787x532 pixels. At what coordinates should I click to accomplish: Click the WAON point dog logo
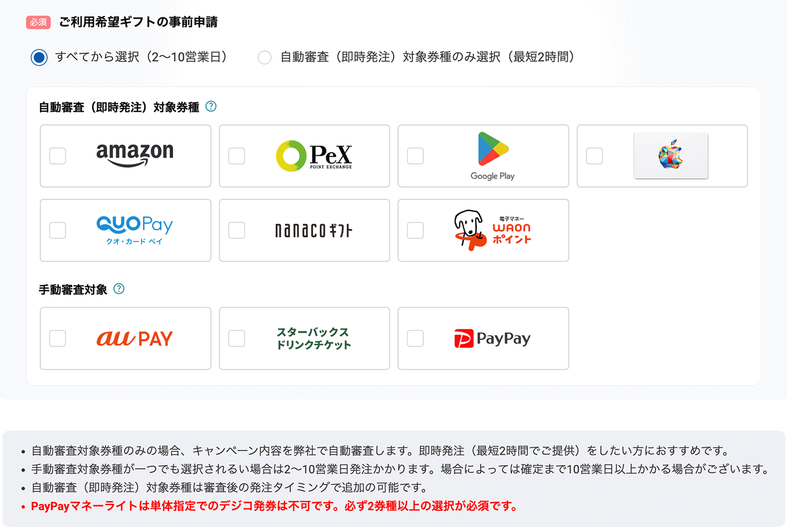[x=493, y=230]
